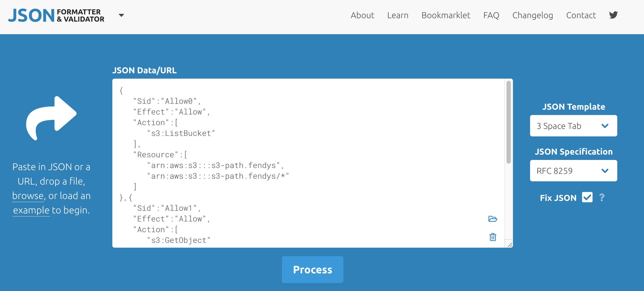This screenshot has width=644, height=291.
Task: Toggle the Fix JSON checkbox
Action: 587,197
